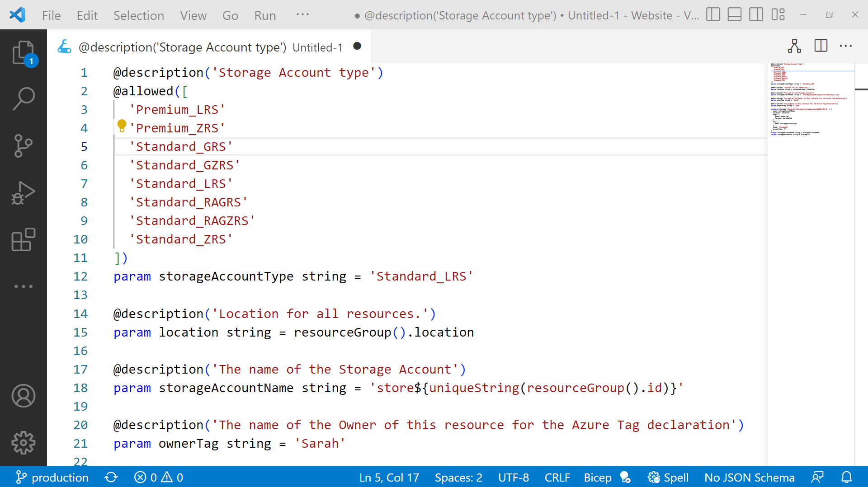Open the Bicep visualizer from editor toolbar
Viewport: 868px width, 487px height.
coord(795,46)
